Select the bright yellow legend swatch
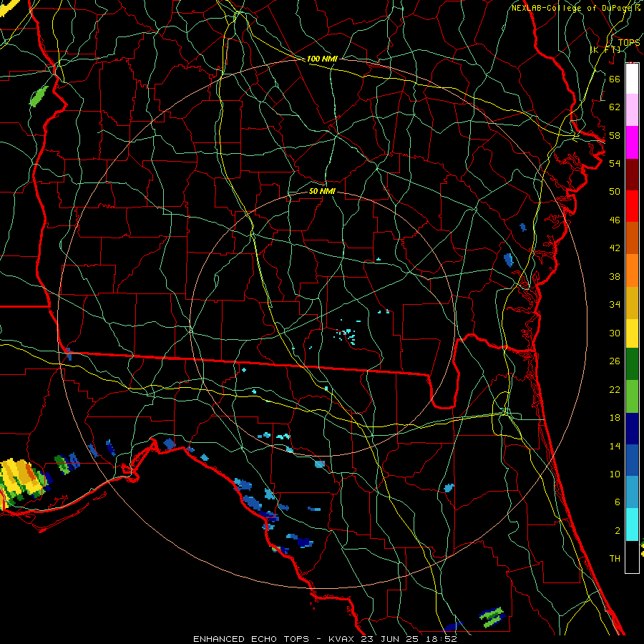This screenshot has height=644, width=644. click(632, 333)
